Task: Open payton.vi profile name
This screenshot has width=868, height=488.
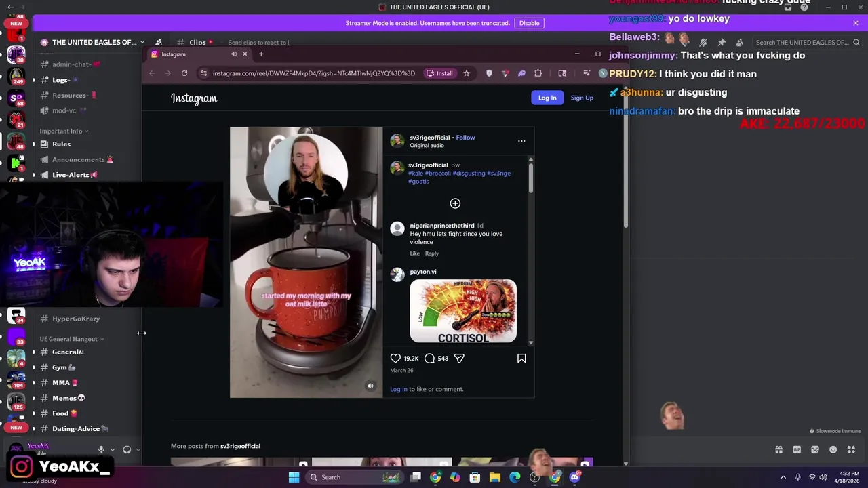Action: coord(423,272)
